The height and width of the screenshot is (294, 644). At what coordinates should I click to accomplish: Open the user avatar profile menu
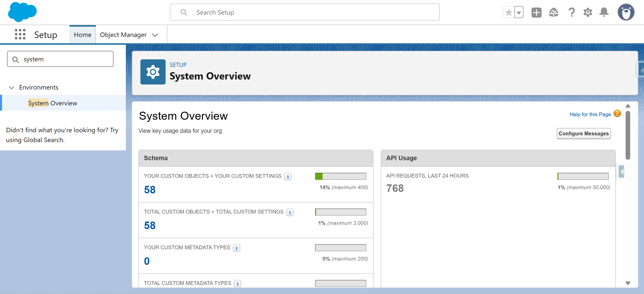click(626, 12)
